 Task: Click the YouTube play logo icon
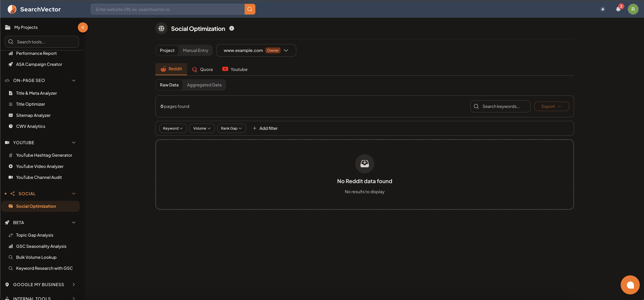(225, 69)
